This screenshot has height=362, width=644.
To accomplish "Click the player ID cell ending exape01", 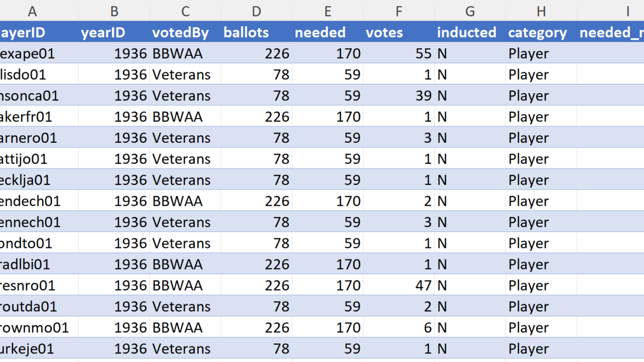I will tap(39, 53).
